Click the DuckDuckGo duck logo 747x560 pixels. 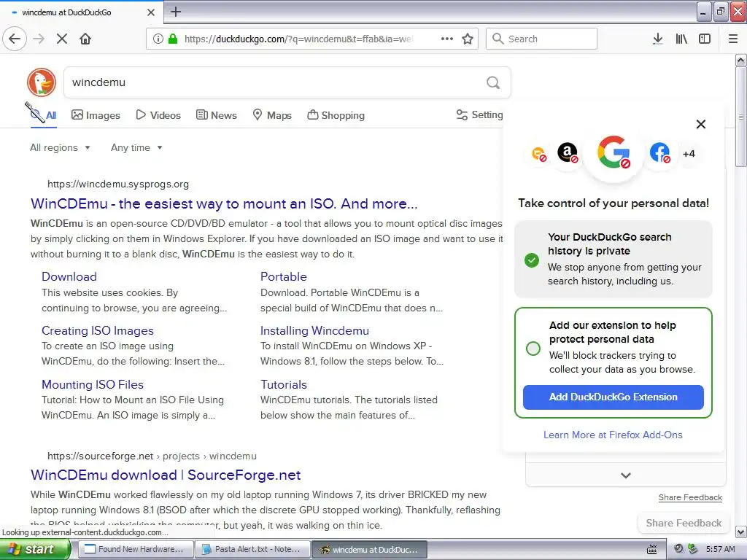pyautogui.click(x=42, y=82)
